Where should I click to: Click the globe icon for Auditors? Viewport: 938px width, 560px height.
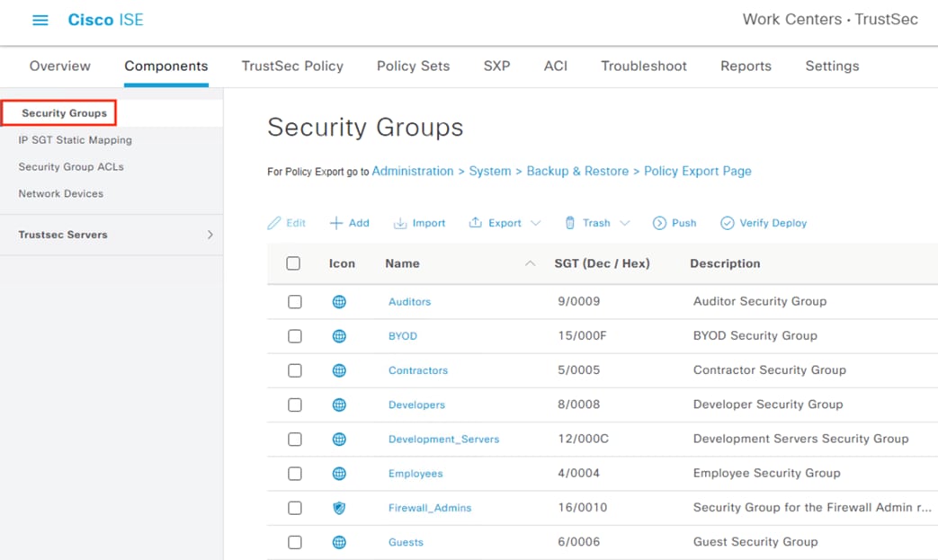pyautogui.click(x=339, y=302)
